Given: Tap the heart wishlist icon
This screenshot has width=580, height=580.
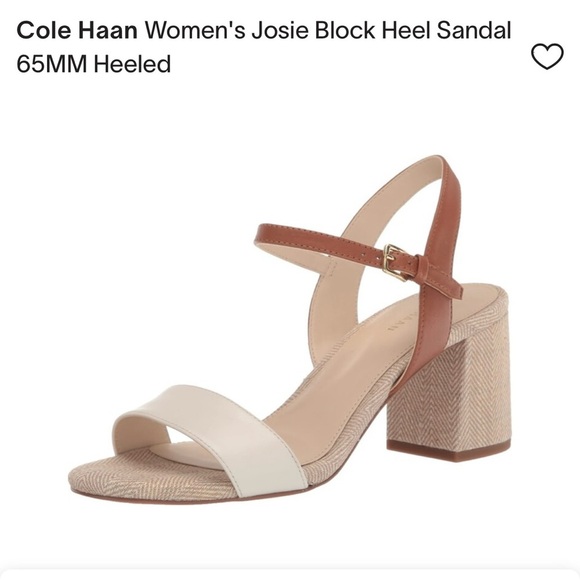Looking at the screenshot, I should [x=547, y=56].
